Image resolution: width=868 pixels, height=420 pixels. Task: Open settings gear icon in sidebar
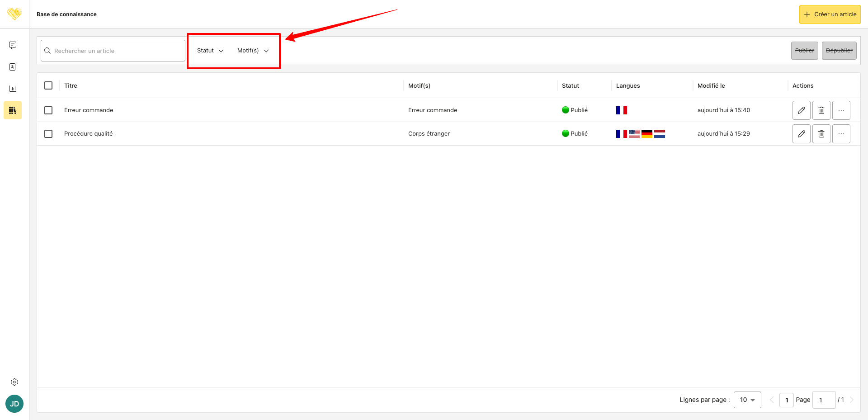point(14,382)
